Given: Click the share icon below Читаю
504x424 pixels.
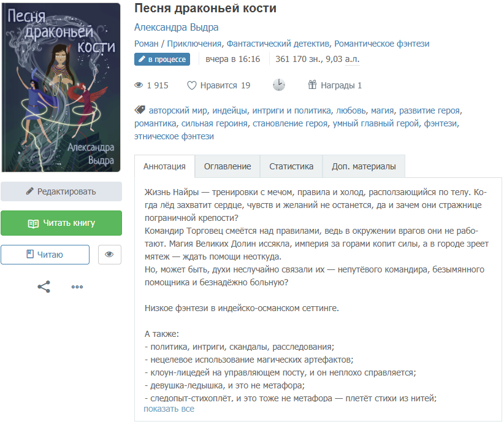Looking at the screenshot, I should 44,287.
